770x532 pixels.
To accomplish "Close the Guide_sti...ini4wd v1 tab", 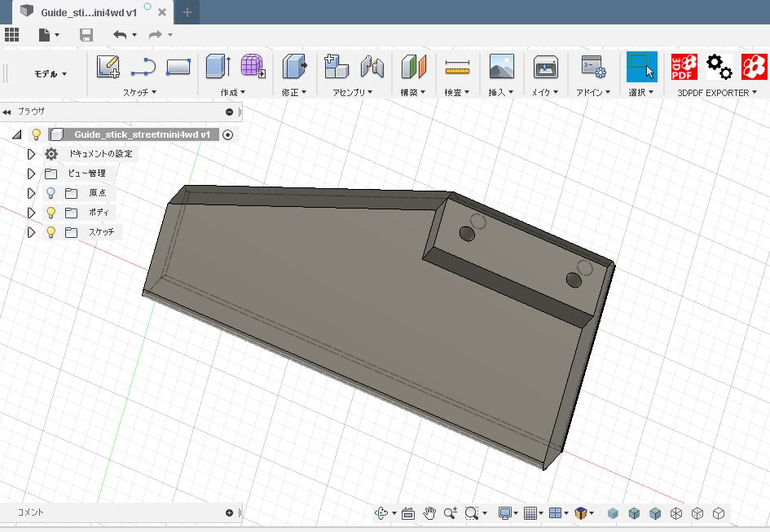I will 162,12.
